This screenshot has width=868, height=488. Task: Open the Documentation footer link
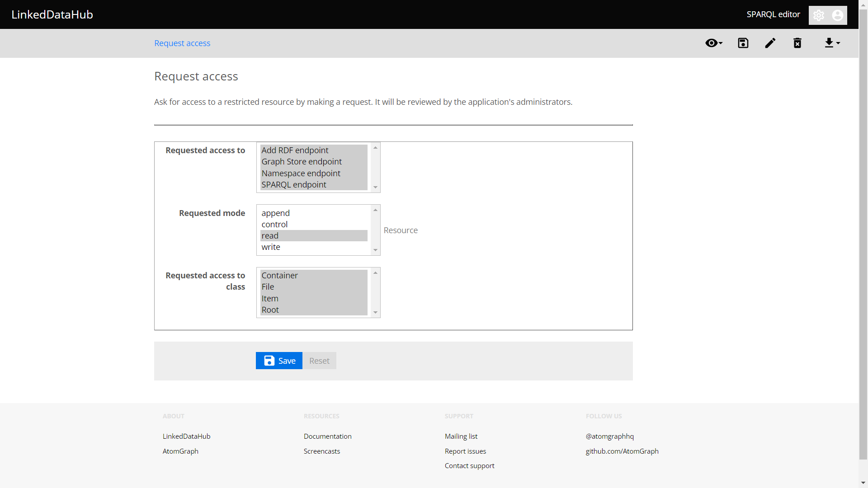327,436
